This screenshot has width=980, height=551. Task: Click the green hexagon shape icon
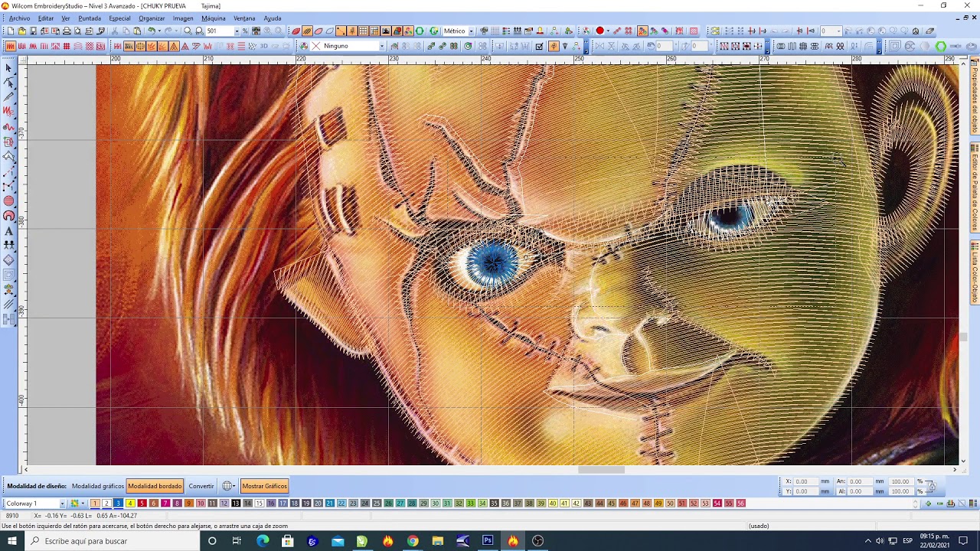tap(941, 46)
